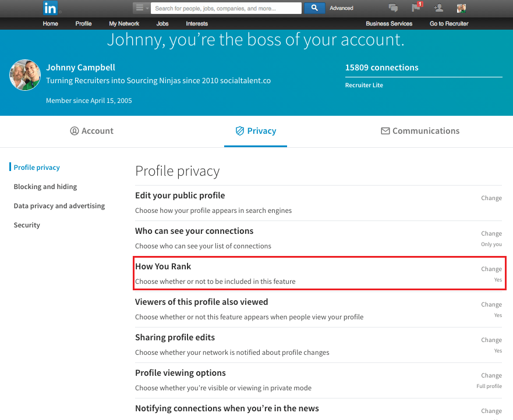Click the Go to Recruiter link
Screen dimensions: 513x420
tap(449, 23)
